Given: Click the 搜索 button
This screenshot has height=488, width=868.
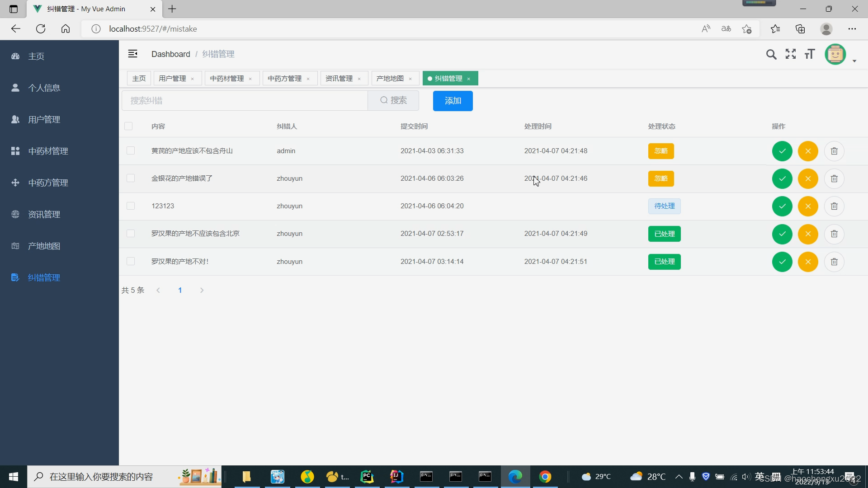Looking at the screenshot, I should [x=393, y=100].
